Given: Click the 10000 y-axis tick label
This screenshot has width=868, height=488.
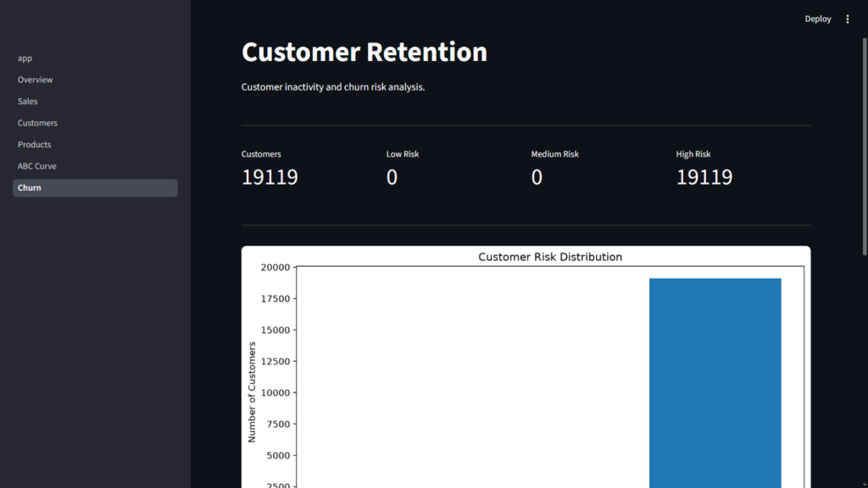Looking at the screenshot, I should pos(275,393).
